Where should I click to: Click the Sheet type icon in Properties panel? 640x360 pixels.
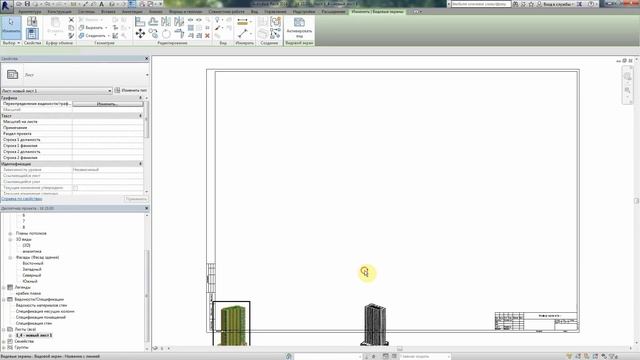click(x=12, y=75)
